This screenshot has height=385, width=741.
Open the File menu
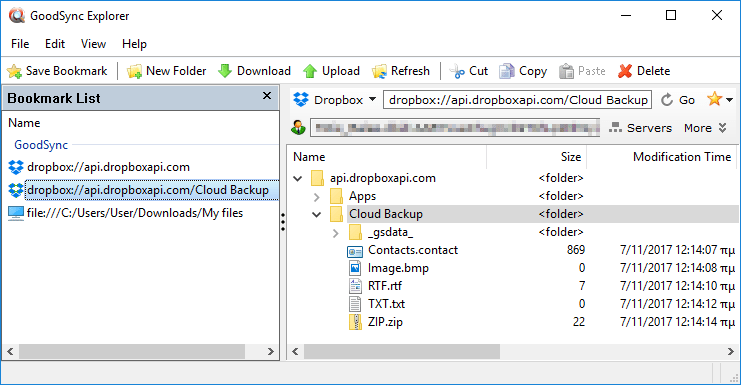pos(20,44)
